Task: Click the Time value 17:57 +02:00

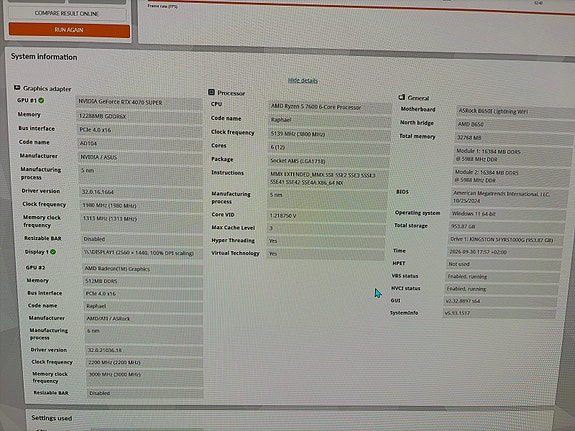Action: [505, 252]
